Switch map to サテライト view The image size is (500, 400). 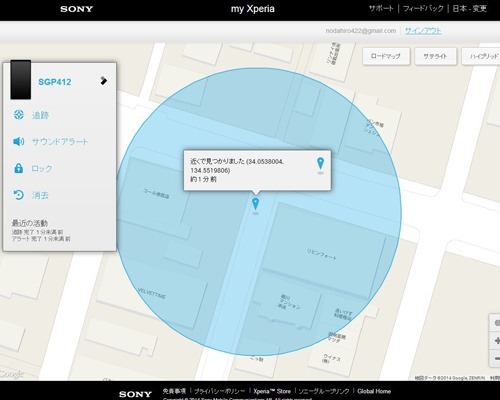point(435,56)
